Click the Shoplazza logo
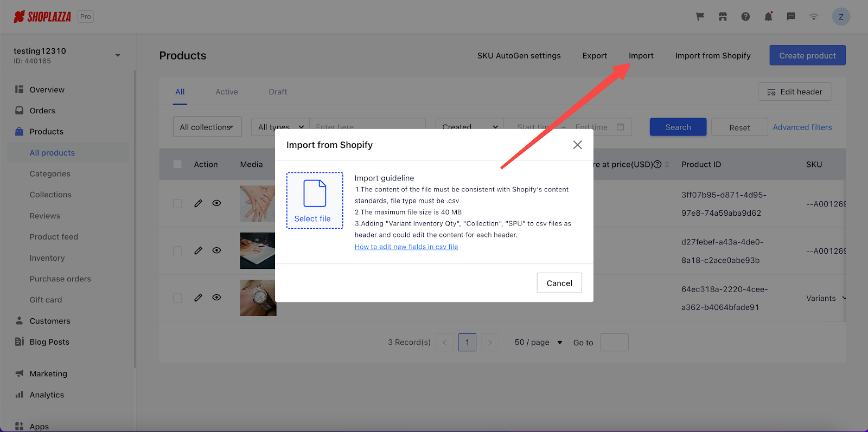Viewport: 868px width, 432px height. (42, 17)
